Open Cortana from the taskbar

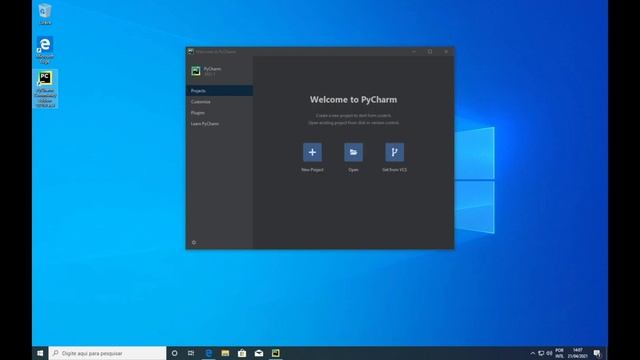(x=174, y=353)
